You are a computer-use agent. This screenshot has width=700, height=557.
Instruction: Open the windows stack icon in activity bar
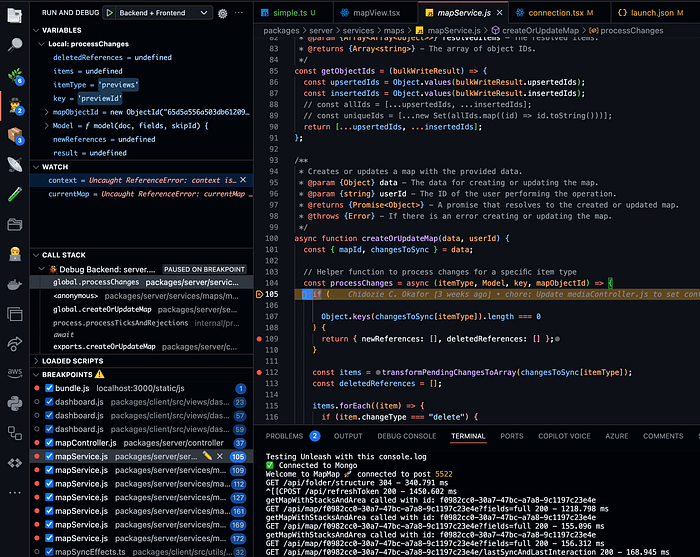pos(15,314)
